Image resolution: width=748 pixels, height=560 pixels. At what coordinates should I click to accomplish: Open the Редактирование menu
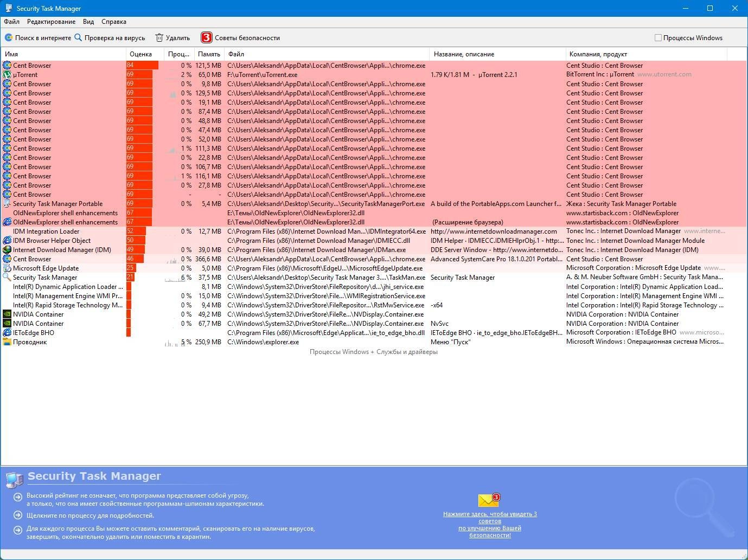click(51, 22)
